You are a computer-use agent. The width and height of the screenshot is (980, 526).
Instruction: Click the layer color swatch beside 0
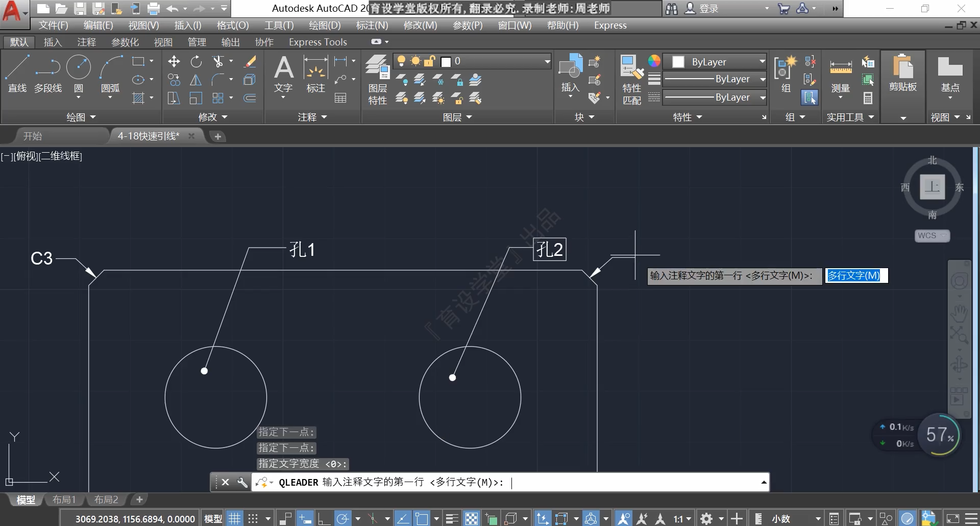[446, 62]
